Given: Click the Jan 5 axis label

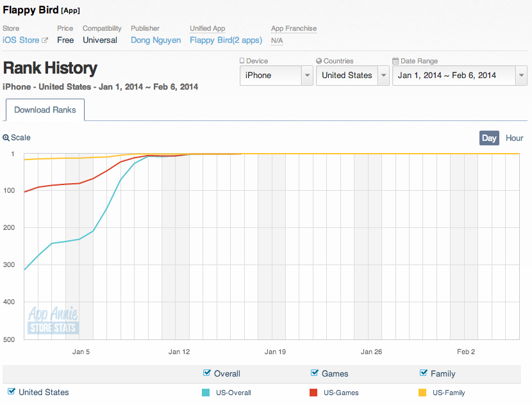Looking at the screenshot, I should click(x=81, y=352).
